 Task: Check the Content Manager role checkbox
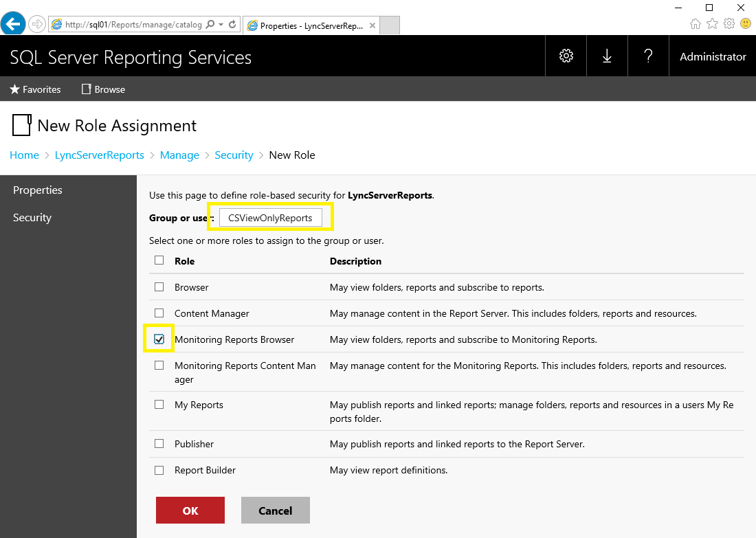(159, 313)
